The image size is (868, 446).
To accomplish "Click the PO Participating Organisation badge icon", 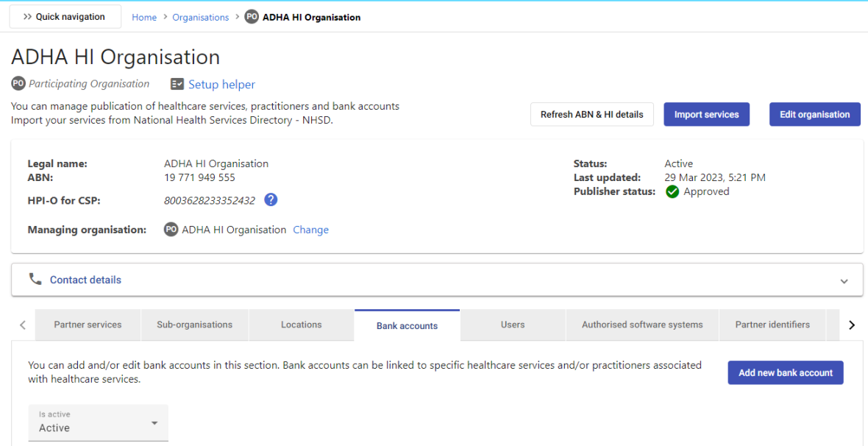I will [x=18, y=84].
